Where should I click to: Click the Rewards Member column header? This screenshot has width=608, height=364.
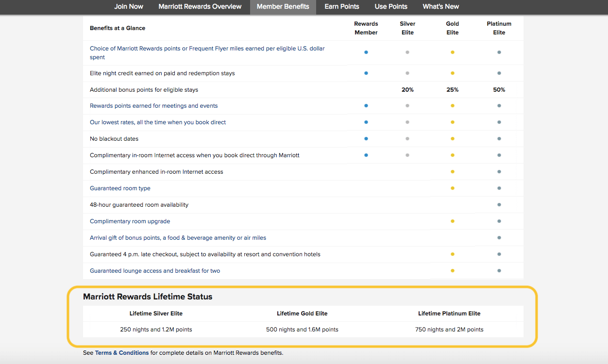(366, 28)
